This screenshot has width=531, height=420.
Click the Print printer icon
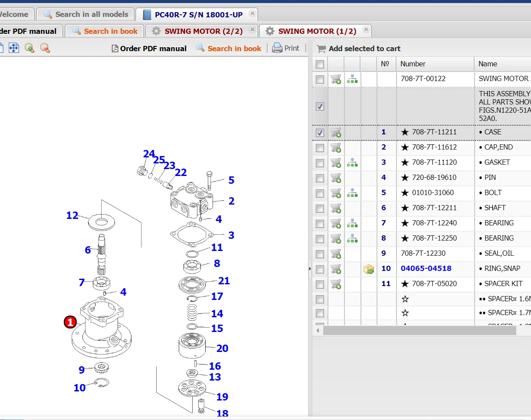click(277, 48)
